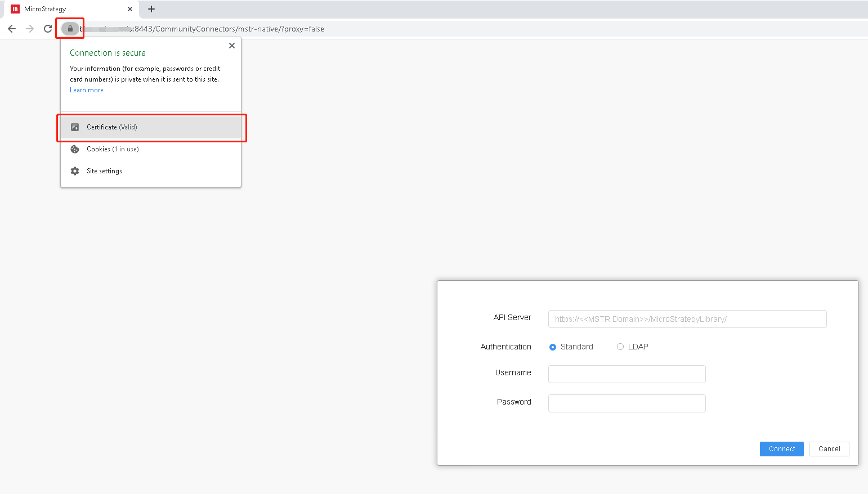
Task: Select LDAP authentication radio button
Action: point(620,347)
